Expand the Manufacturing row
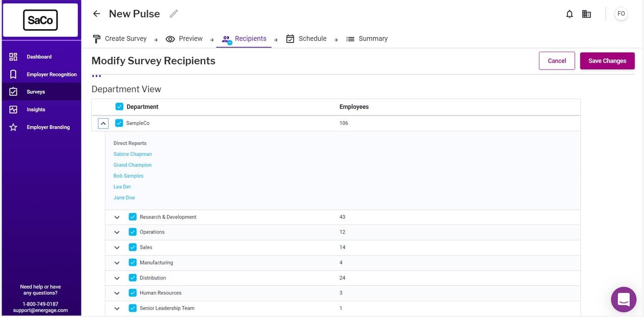 click(117, 263)
